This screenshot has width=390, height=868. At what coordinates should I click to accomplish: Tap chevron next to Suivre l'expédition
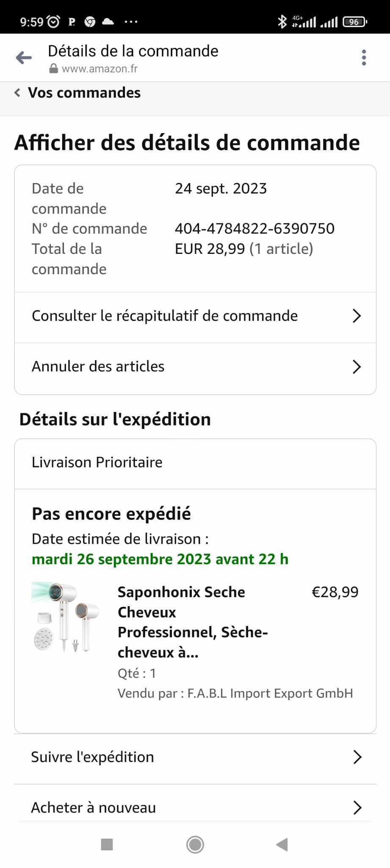(x=357, y=757)
